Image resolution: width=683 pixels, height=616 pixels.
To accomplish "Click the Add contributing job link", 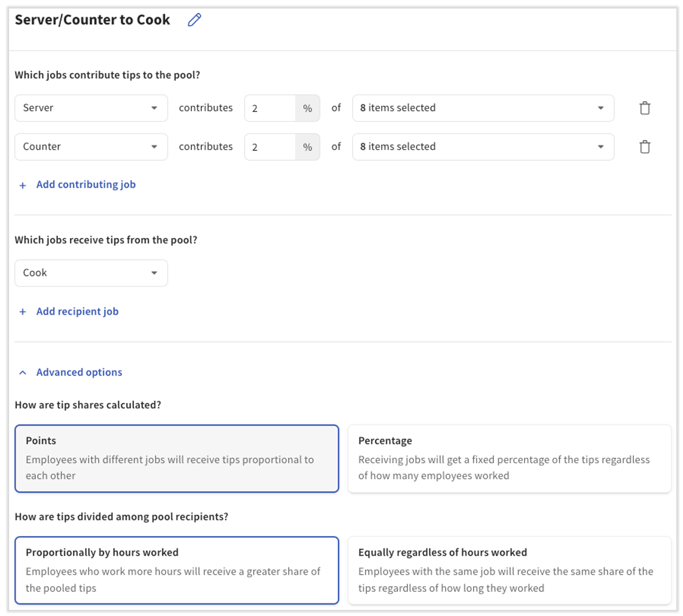I will [86, 184].
